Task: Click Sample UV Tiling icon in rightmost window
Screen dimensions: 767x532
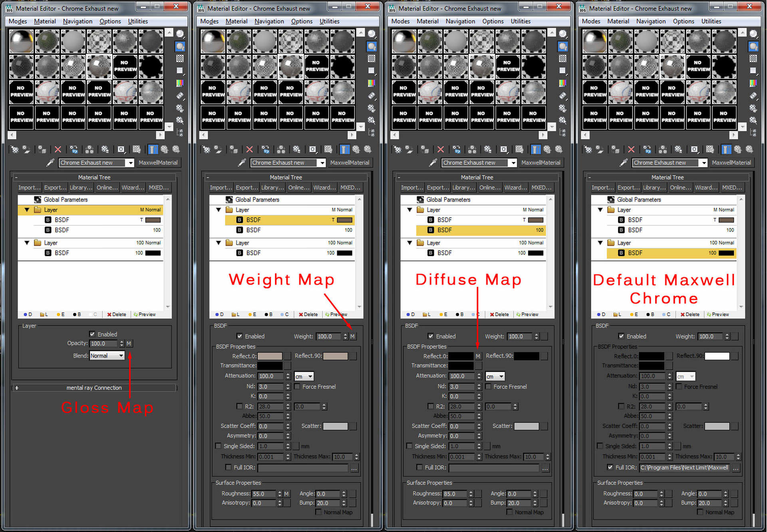Action: click(x=753, y=71)
